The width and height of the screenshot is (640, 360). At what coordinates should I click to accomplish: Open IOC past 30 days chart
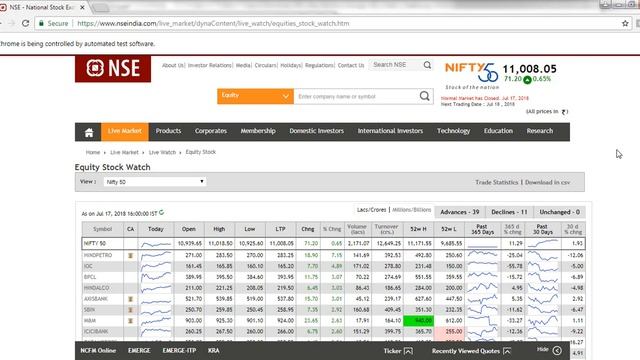coord(543,266)
